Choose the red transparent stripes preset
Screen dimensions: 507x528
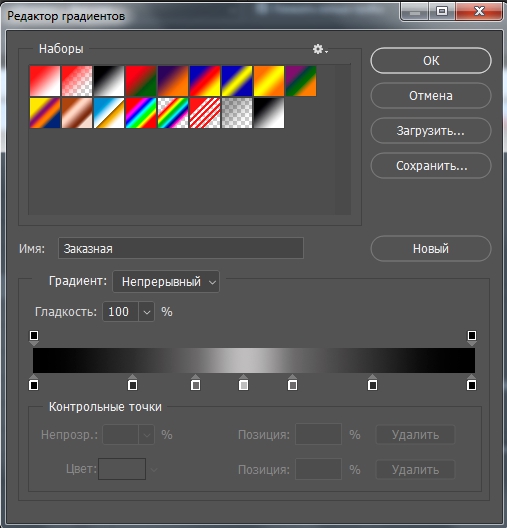[205, 113]
